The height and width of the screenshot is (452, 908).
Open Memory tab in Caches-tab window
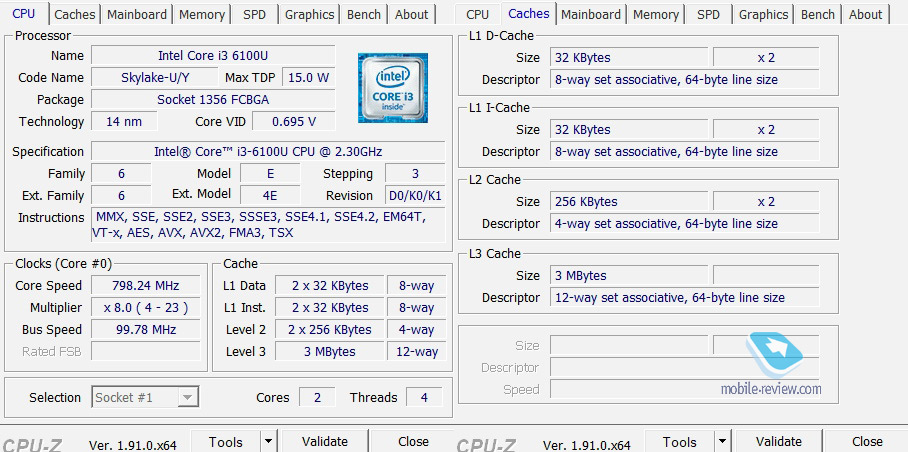(x=656, y=14)
